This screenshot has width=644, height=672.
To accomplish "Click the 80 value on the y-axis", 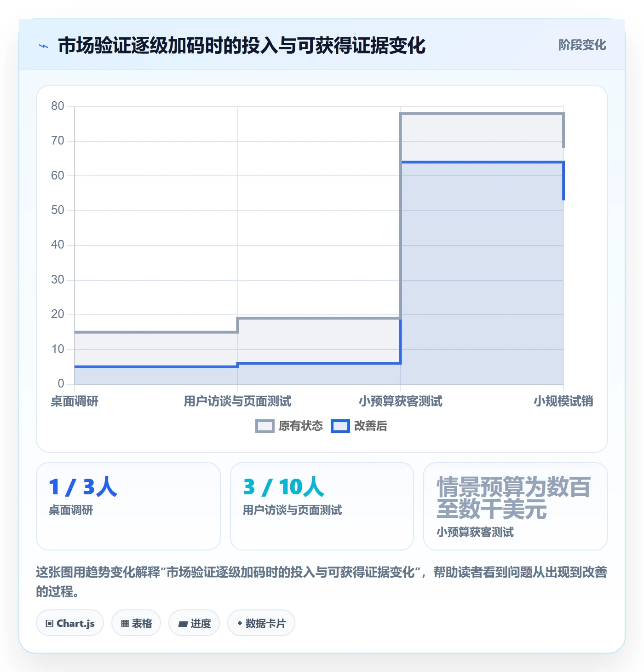I will click(x=57, y=106).
